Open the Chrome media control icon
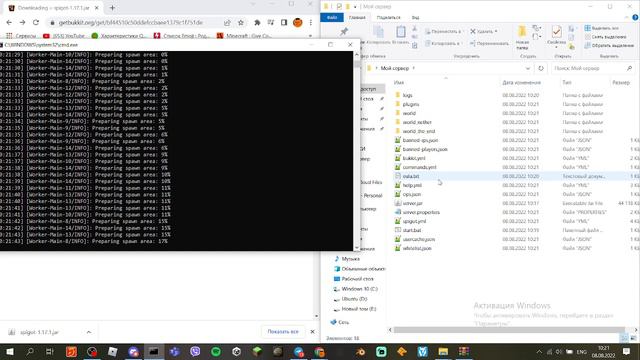 click(271, 23)
